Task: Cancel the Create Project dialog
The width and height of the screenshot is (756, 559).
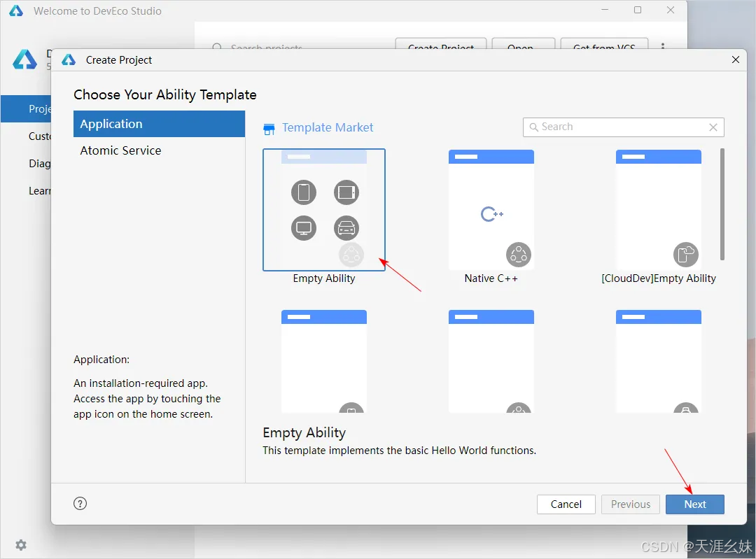Action: coord(566,504)
